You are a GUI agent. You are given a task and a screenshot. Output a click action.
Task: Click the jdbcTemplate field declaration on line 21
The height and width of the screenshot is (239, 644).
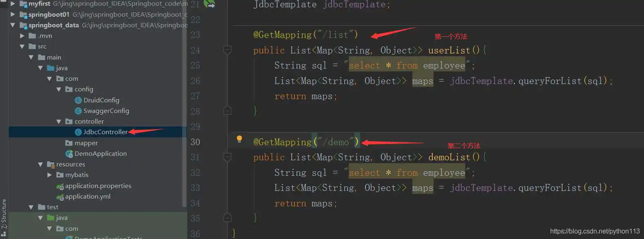click(354, 5)
